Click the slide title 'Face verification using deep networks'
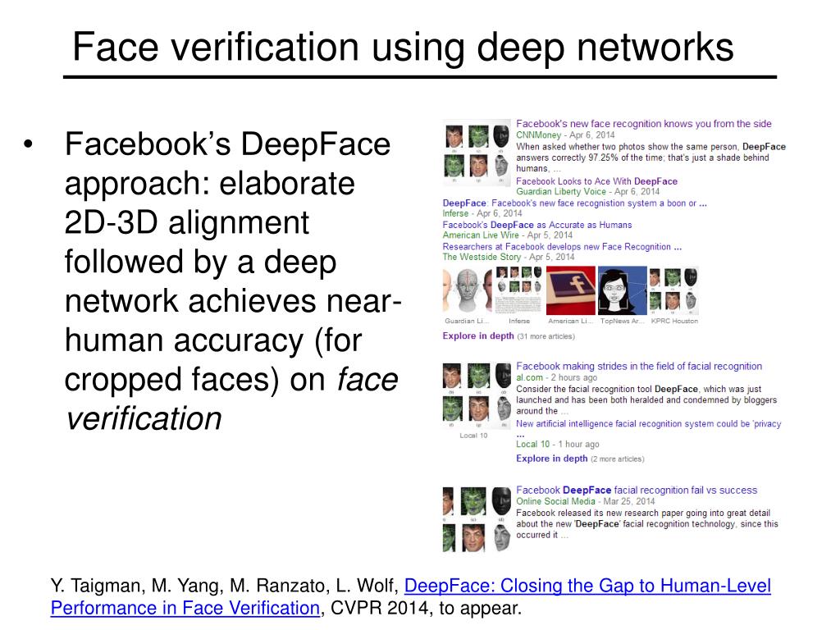Image resolution: width=840 pixels, height=630 pixels. (x=403, y=47)
